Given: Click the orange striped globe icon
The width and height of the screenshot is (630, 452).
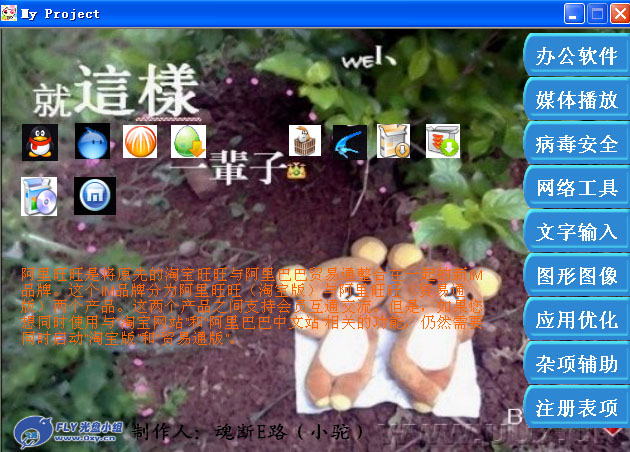Looking at the screenshot, I should (x=140, y=141).
